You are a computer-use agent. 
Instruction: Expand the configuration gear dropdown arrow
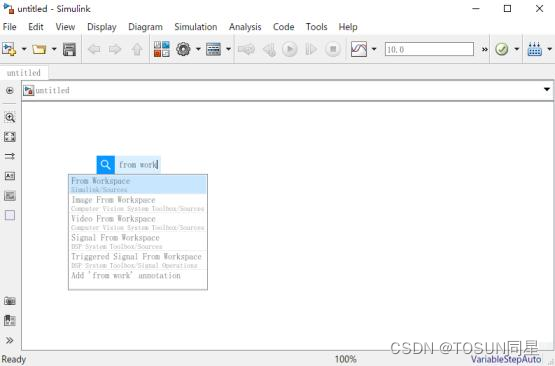pyautogui.click(x=199, y=49)
